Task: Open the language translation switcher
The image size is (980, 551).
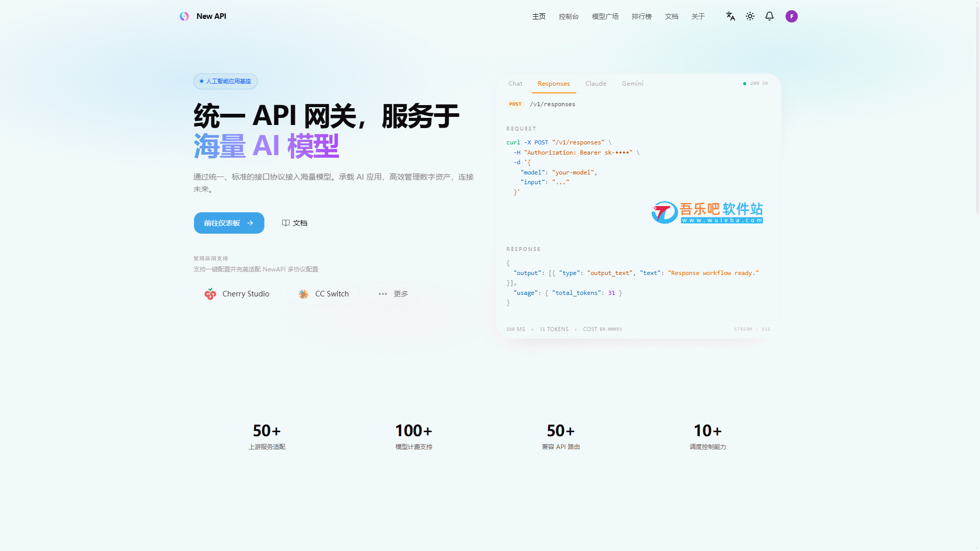Action: [730, 16]
